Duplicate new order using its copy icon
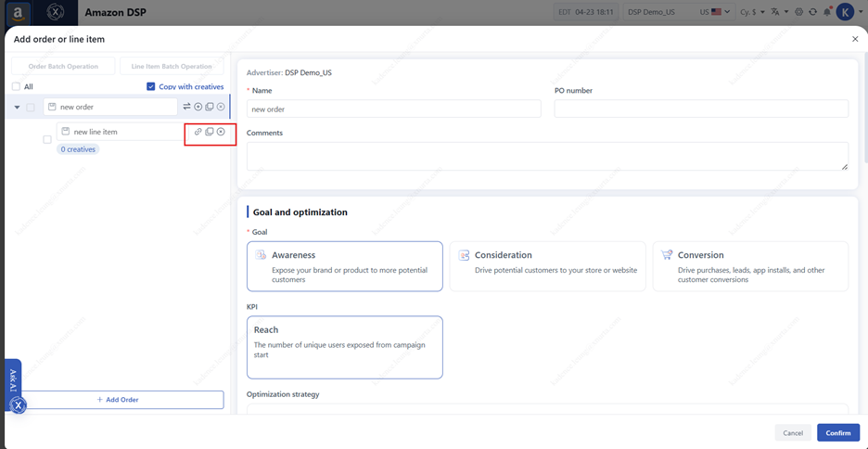The height and width of the screenshot is (449, 868). pos(210,107)
